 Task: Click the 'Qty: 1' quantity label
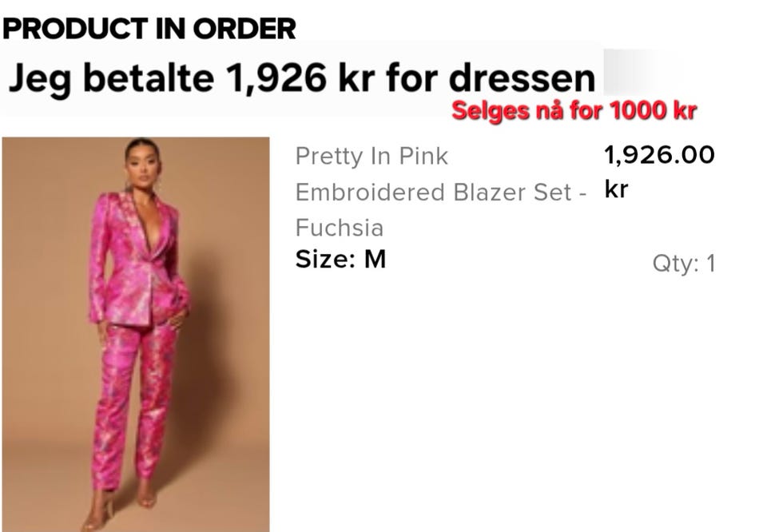tap(684, 264)
